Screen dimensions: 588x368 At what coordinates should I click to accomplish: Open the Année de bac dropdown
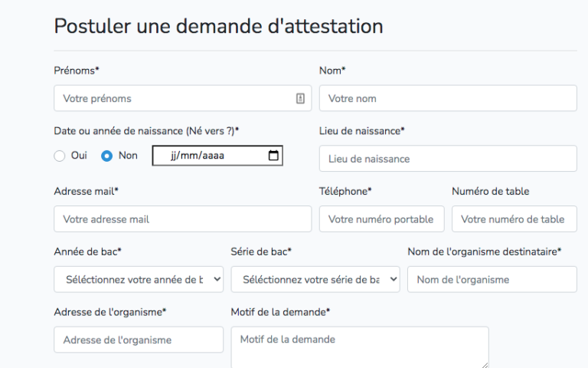[x=139, y=280]
